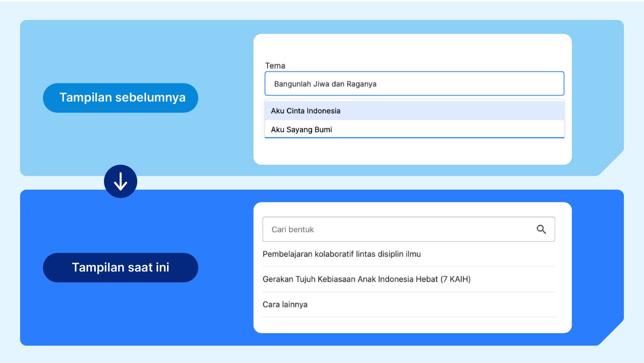Focus the Cari bentuk search field
Screen dimensions: 644x363
coord(398,229)
